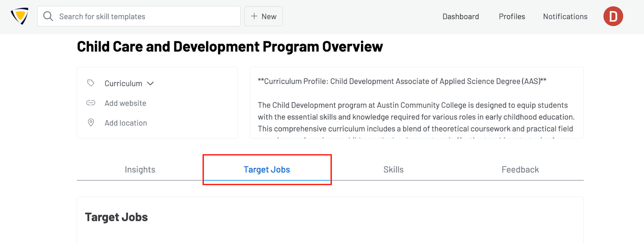The width and height of the screenshot is (644, 243).
Task: Expand the Curriculum dropdown chevron
Action: (x=151, y=83)
